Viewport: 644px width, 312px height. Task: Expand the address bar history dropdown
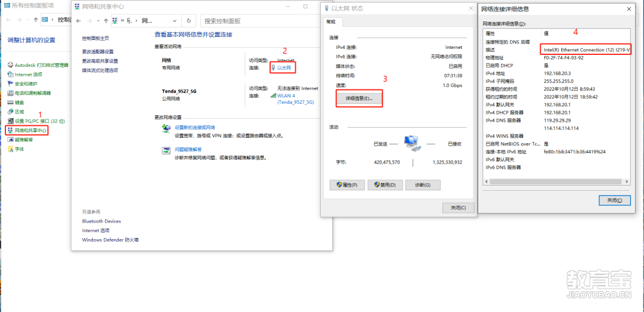pyautogui.click(x=173, y=20)
